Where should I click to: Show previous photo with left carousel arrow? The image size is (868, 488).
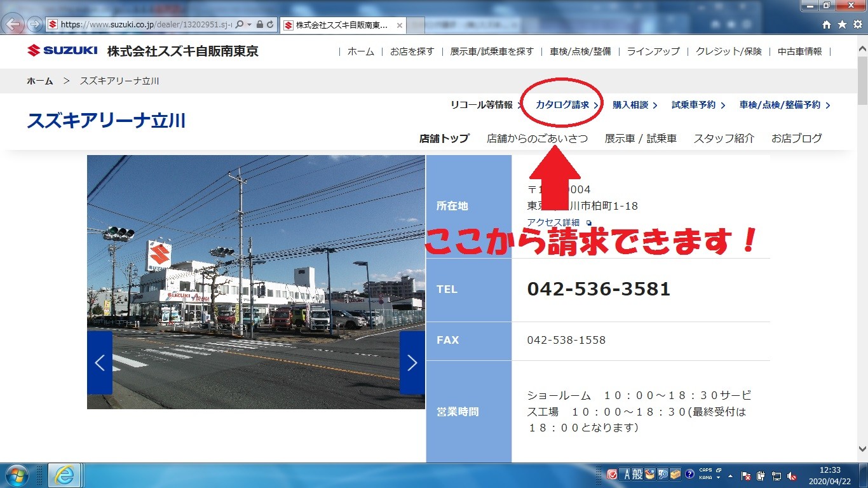[100, 363]
